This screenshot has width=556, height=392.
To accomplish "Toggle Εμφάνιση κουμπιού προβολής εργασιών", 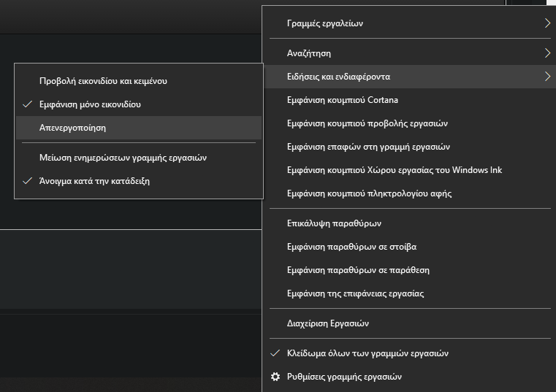I will point(367,123).
